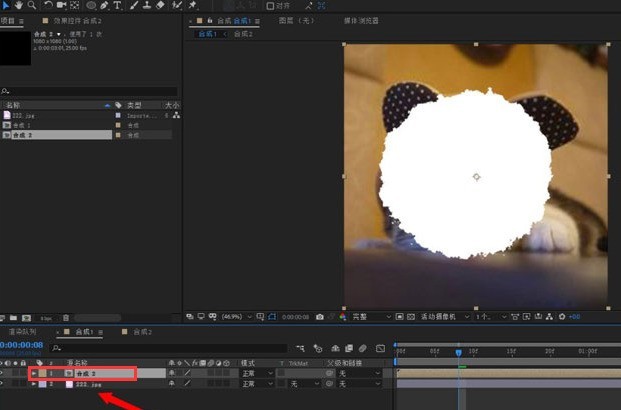Switch to the 渲染队列 tab
This screenshot has width=621, height=410.
[22, 331]
